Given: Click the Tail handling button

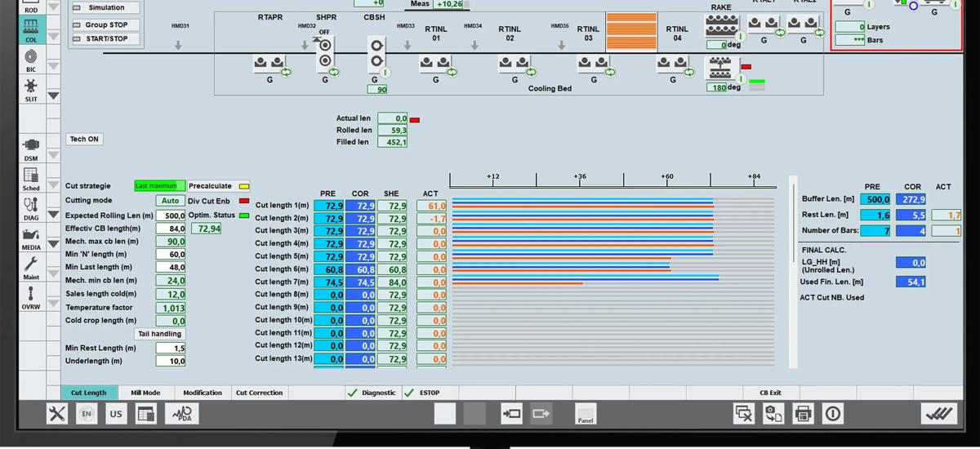Looking at the screenshot, I should [160, 334].
